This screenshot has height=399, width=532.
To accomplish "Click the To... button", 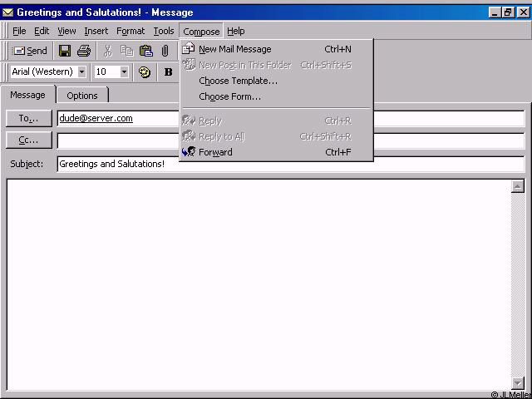I will click(29, 118).
